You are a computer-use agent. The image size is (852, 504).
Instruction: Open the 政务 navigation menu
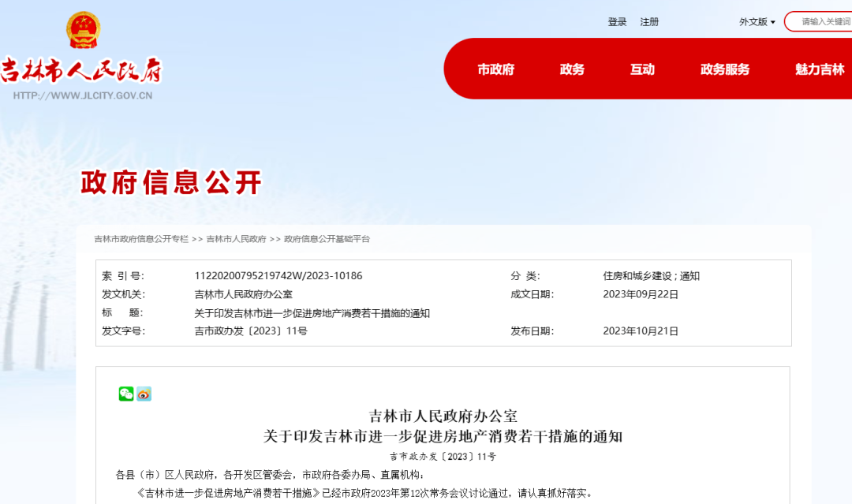click(572, 69)
